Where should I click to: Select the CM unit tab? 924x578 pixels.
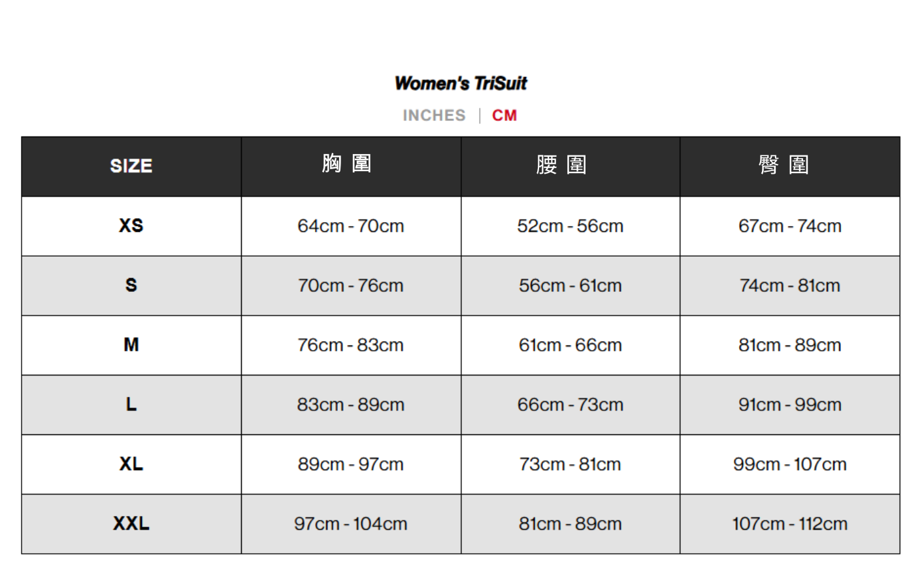(x=504, y=116)
